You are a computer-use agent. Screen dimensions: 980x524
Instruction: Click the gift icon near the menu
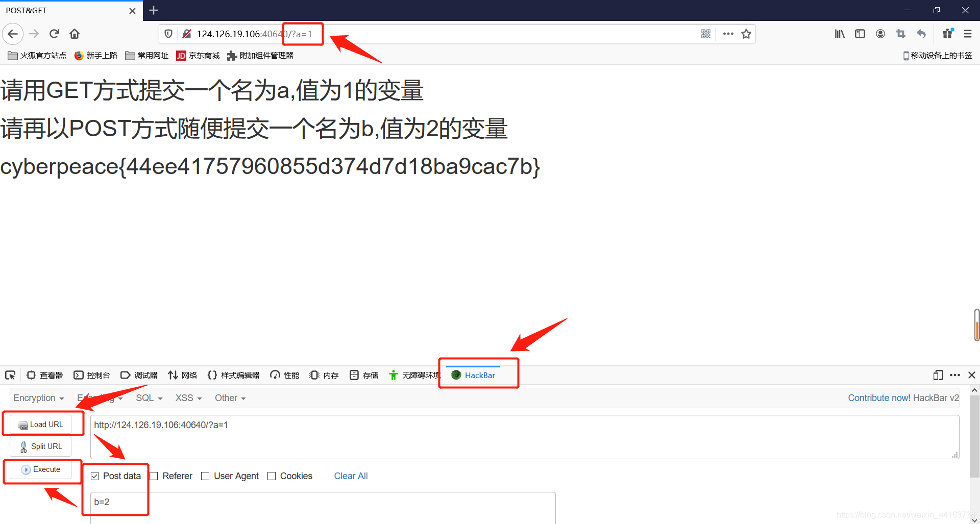(947, 34)
